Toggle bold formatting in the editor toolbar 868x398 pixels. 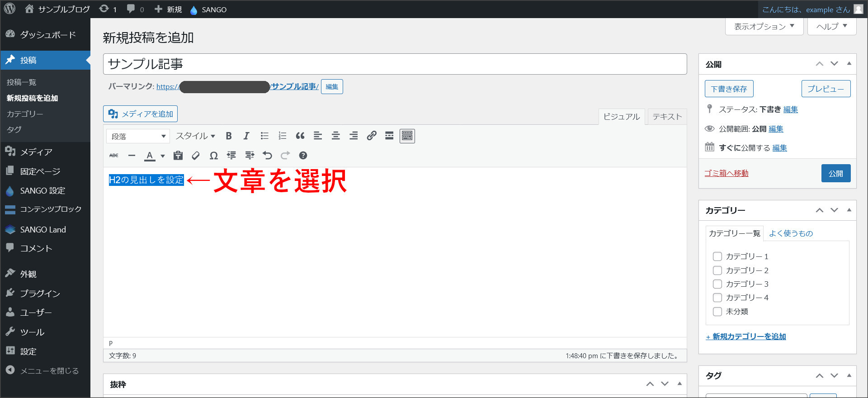click(229, 136)
